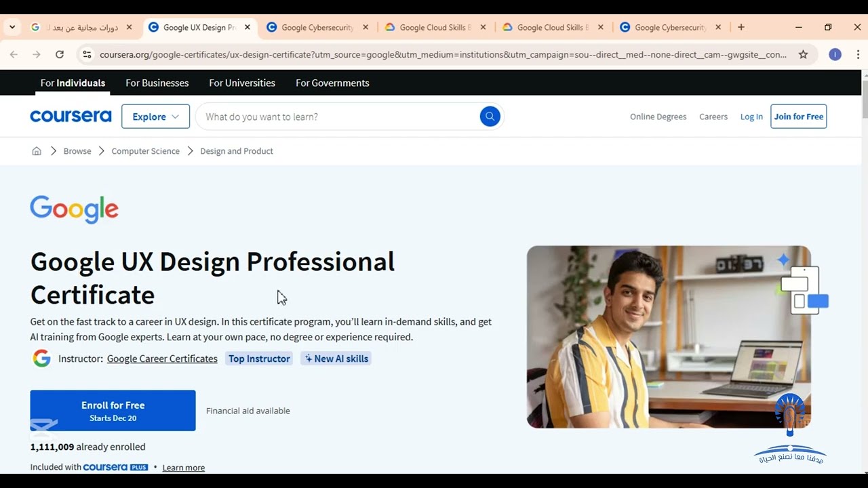This screenshot has width=868, height=488.
Task: Click the Google logo above the title
Action: 75,209
